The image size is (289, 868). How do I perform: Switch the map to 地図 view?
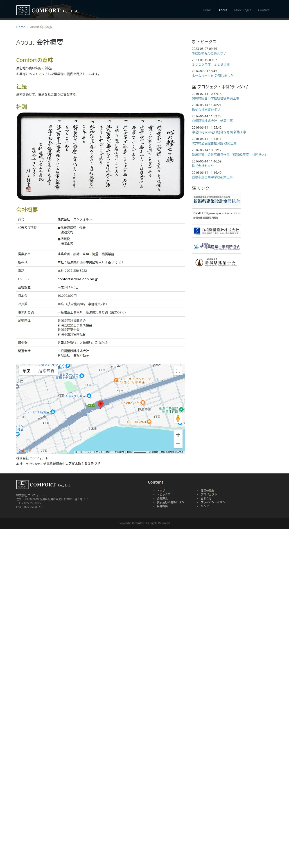[27, 371]
